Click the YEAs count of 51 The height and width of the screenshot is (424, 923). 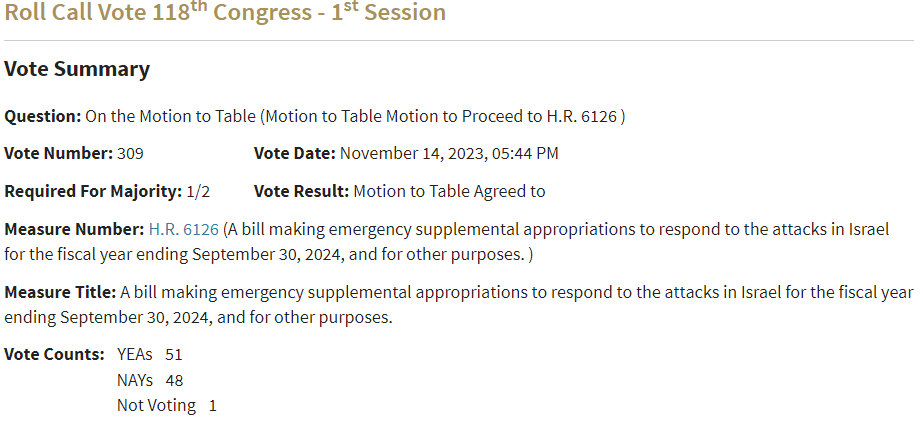pyautogui.click(x=174, y=355)
